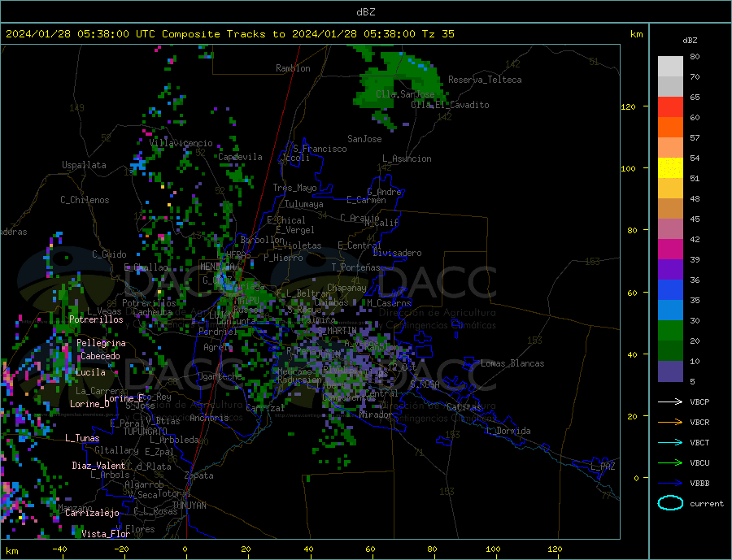The image size is (732, 560).
Task: Click the 'L_Dormida' place label
Action: [509, 431]
